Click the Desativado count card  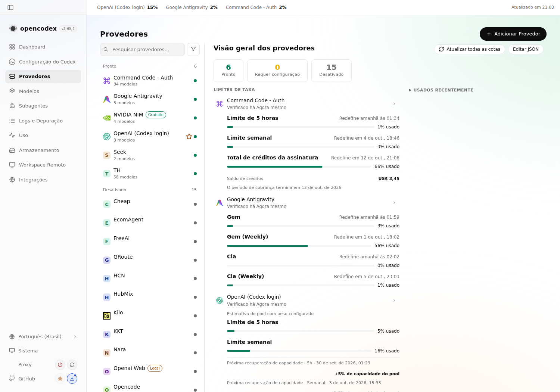click(x=332, y=71)
